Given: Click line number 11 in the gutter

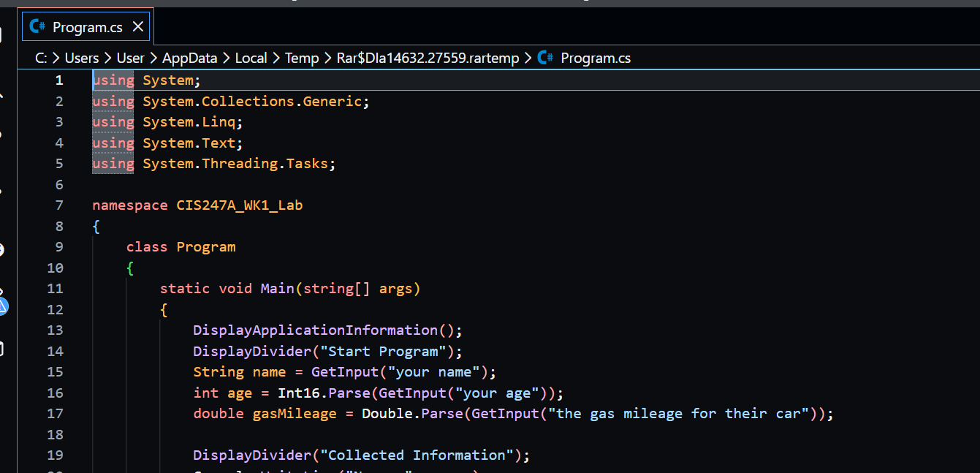Looking at the screenshot, I should (55, 288).
